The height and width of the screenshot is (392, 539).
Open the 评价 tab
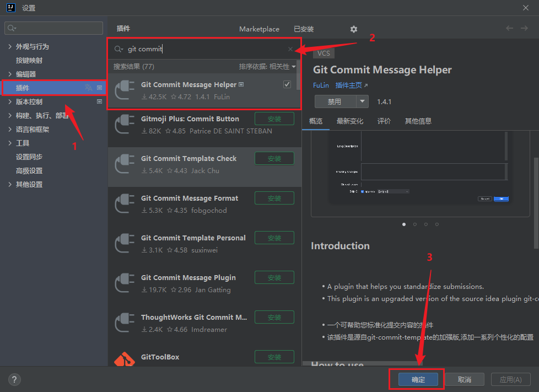384,121
